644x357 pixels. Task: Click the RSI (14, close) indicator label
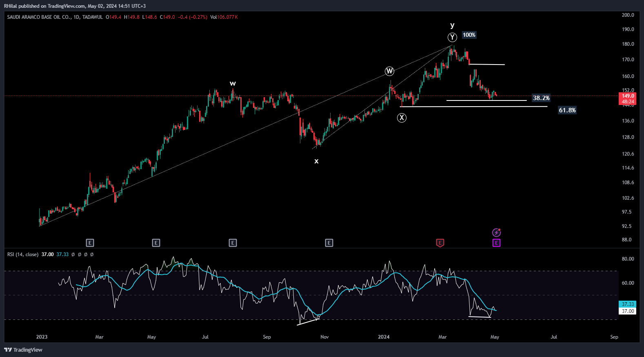(x=23, y=254)
